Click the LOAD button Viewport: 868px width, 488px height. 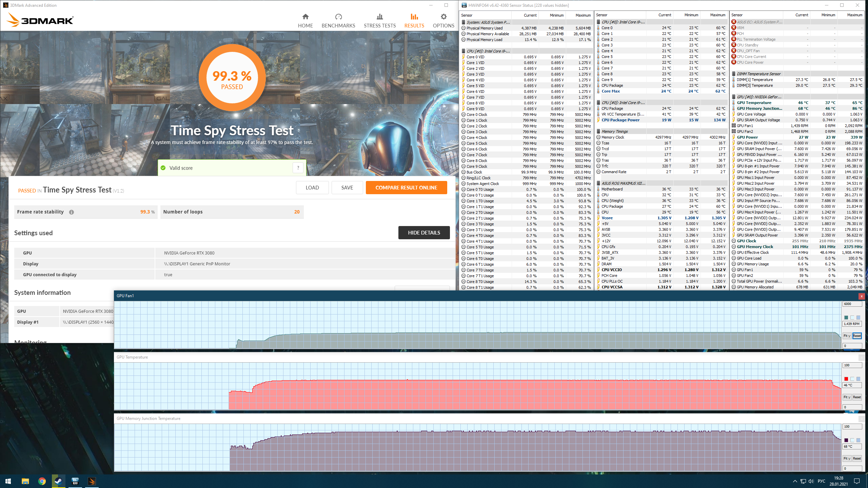[x=312, y=187]
